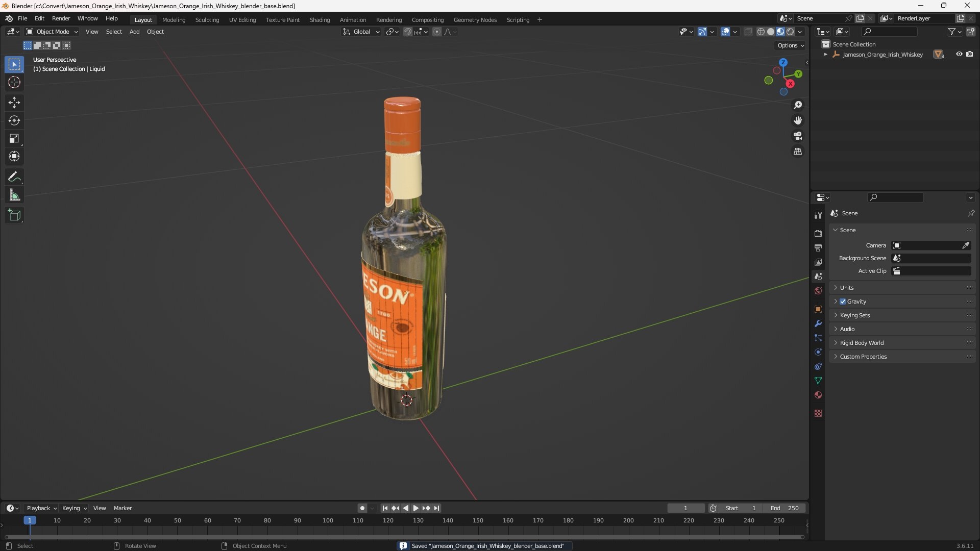The image size is (980, 551).
Task: Click the End frame value field
Action: click(785, 508)
